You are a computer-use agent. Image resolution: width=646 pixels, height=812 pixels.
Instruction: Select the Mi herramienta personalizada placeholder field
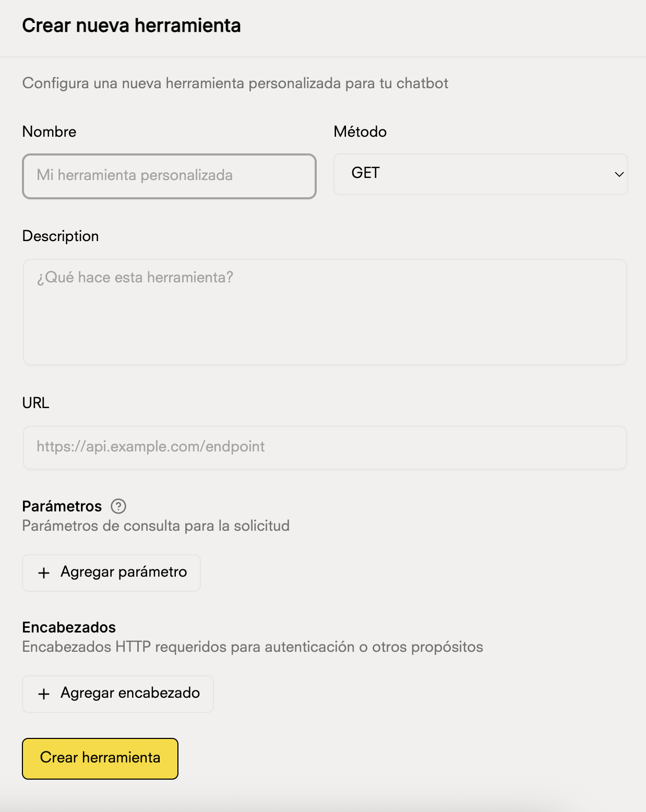[168, 176]
